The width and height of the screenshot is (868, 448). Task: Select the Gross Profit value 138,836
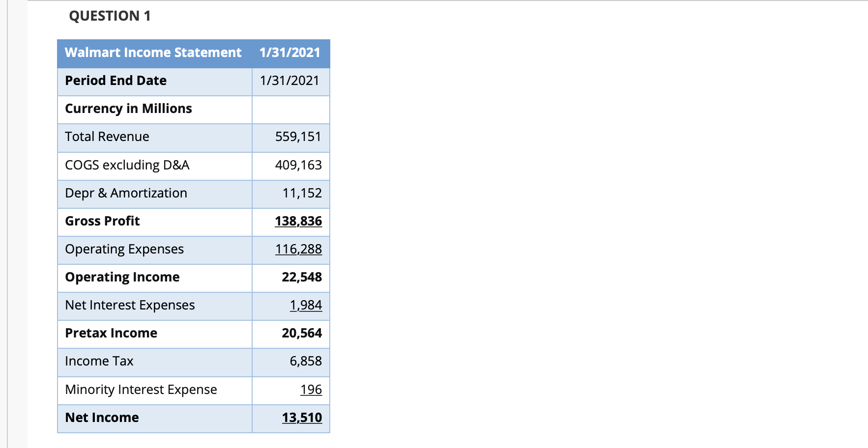(x=298, y=221)
